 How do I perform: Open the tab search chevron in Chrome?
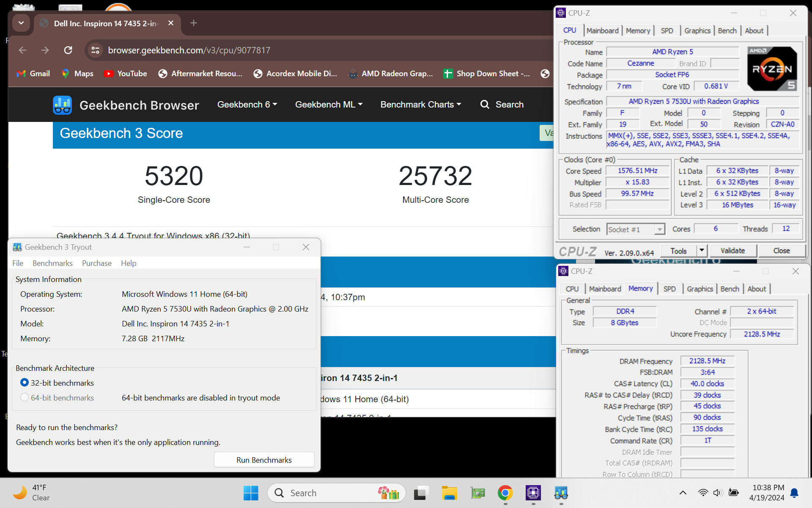point(21,23)
